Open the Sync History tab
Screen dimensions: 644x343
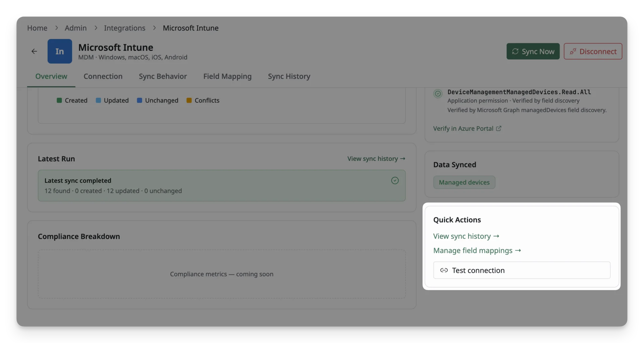[x=289, y=76]
